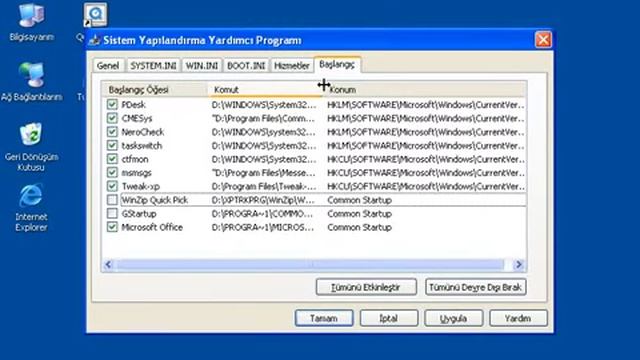This screenshot has height=360, width=640.
Task: Uncheck the taskswitch startup item
Action: [x=112, y=145]
